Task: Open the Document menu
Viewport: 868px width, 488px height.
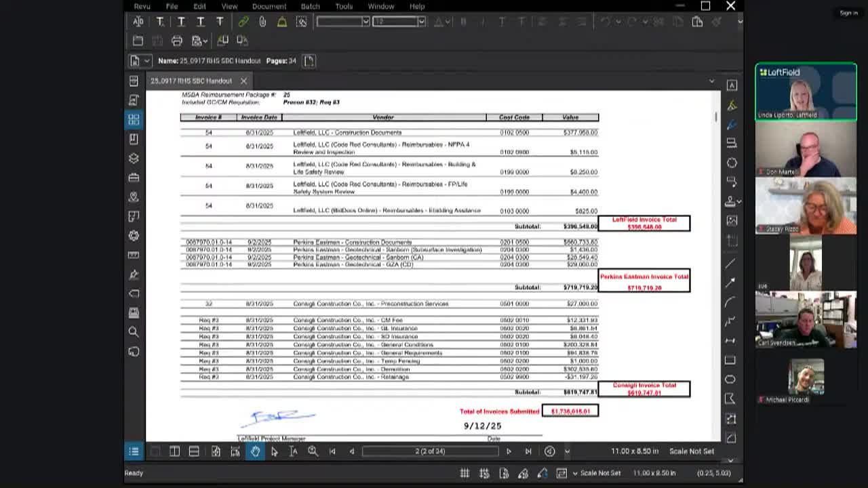Action: (269, 6)
